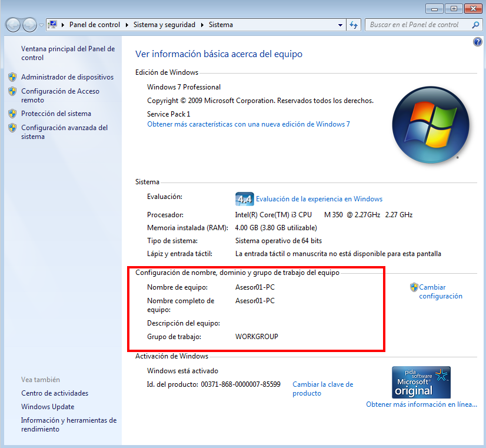Expand the arrow before Panel de control
The image size is (486, 448).
coord(63,25)
